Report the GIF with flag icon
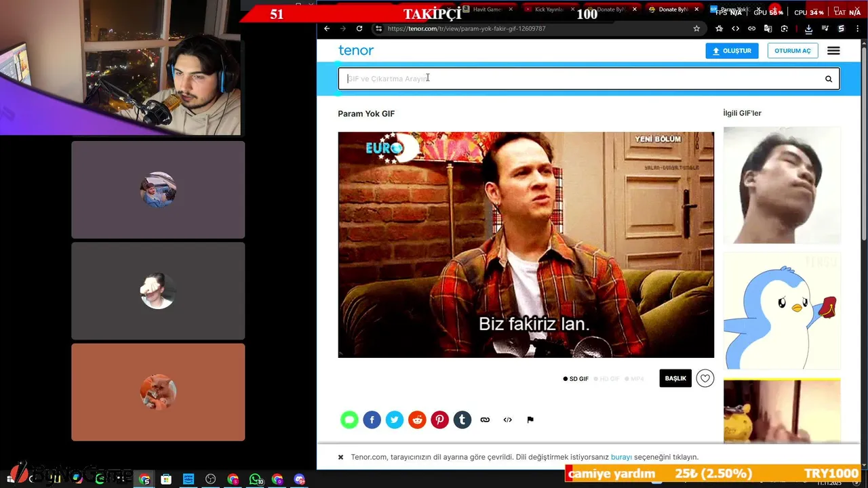 pyautogui.click(x=530, y=420)
